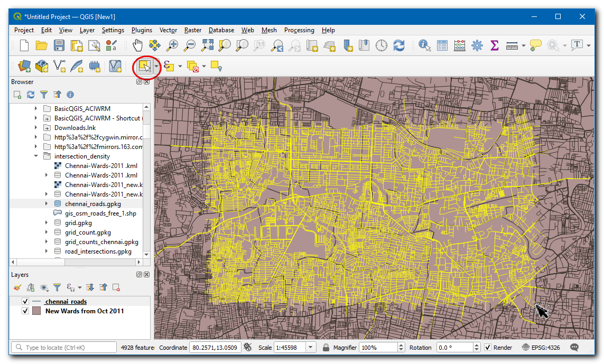Toggle visibility of chennai_roads layer
Viewport: 604px width, 364px height.
pyautogui.click(x=25, y=302)
